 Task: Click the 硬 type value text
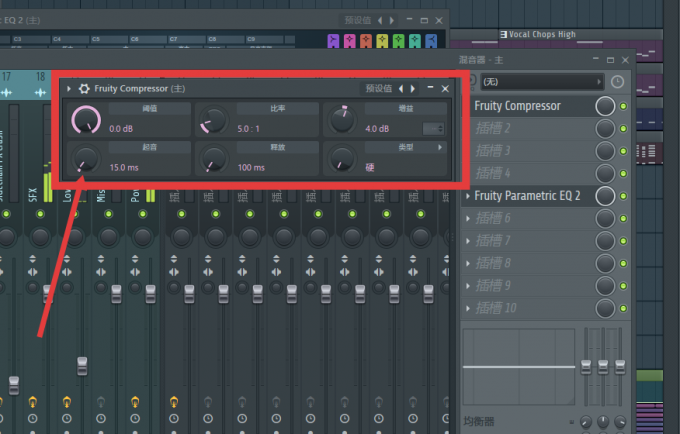coord(369,167)
